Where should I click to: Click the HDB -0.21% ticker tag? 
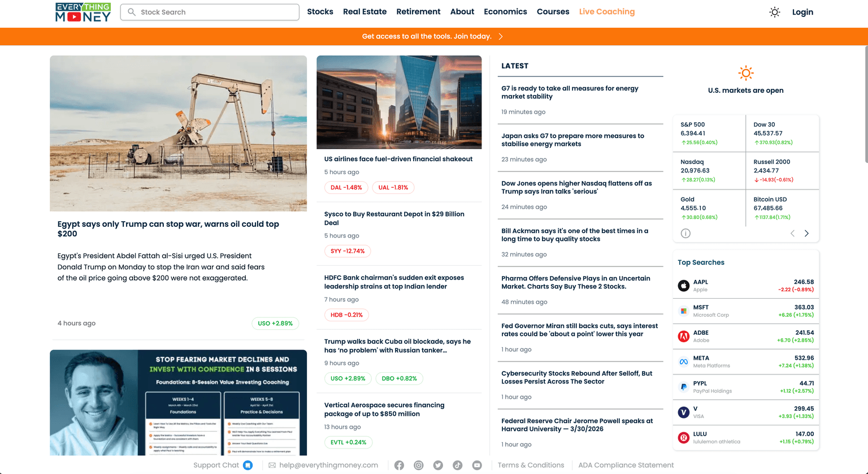point(346,314)
